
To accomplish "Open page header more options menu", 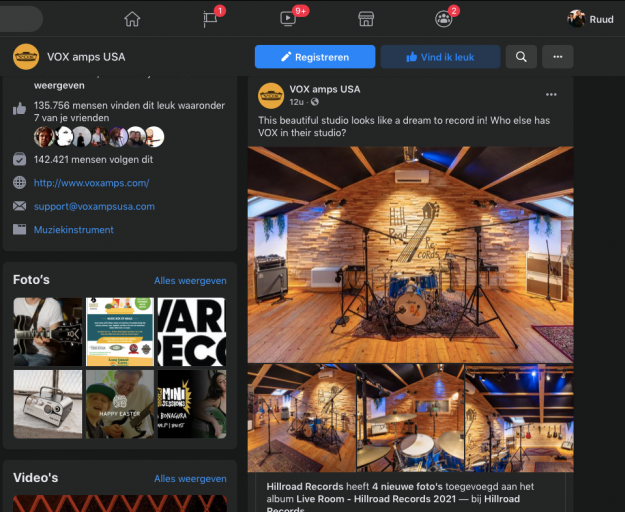I will click(558, 57).
